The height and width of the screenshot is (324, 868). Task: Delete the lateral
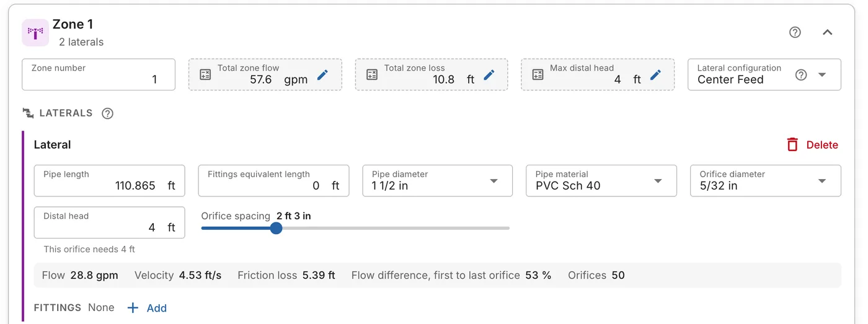point(812,145)
